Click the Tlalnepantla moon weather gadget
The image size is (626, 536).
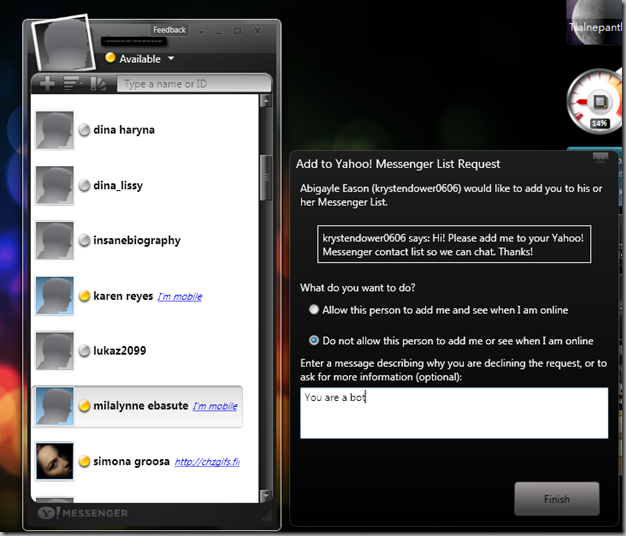point(594,22)
